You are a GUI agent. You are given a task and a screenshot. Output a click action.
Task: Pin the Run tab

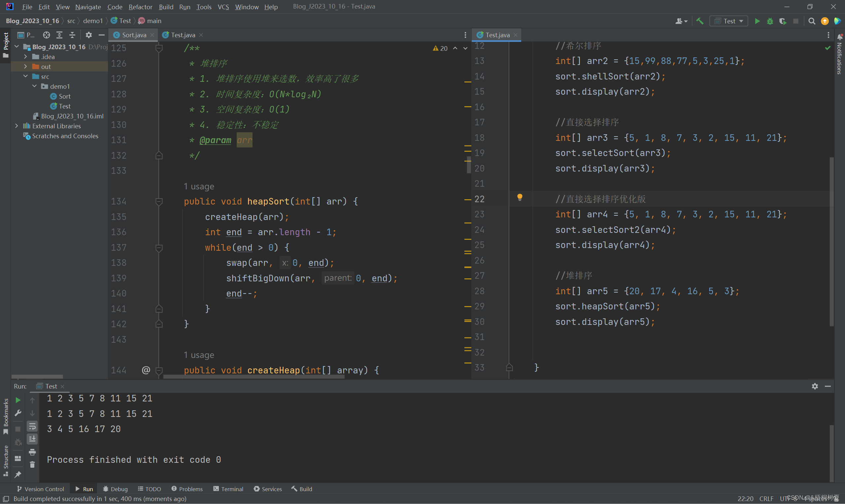tap(18, 474)
